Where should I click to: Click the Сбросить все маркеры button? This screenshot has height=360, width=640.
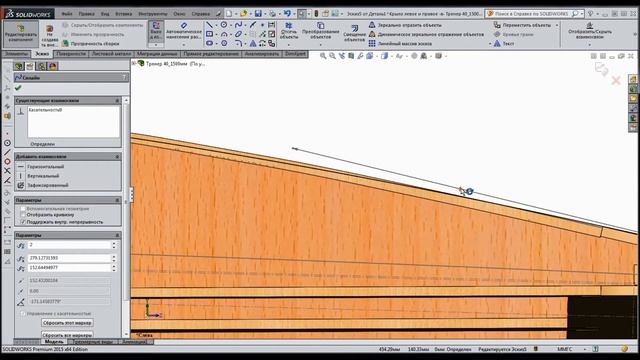tap(67, 335)
